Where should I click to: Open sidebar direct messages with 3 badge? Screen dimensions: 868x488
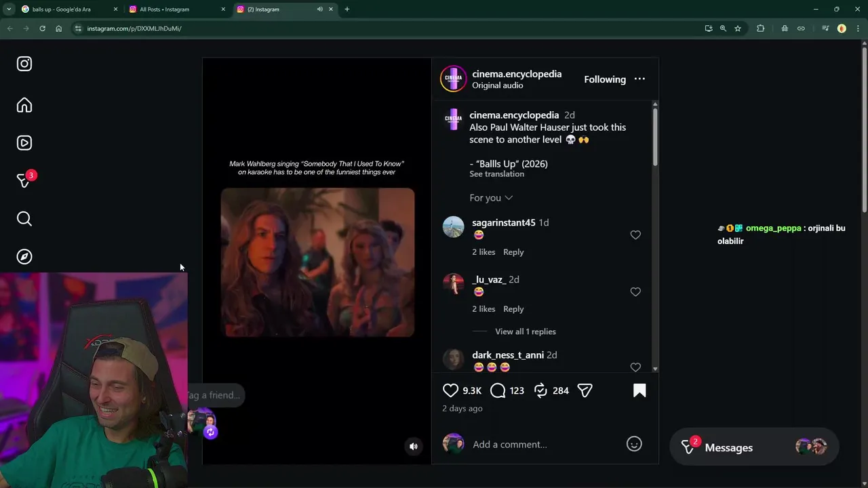[24, 180]
